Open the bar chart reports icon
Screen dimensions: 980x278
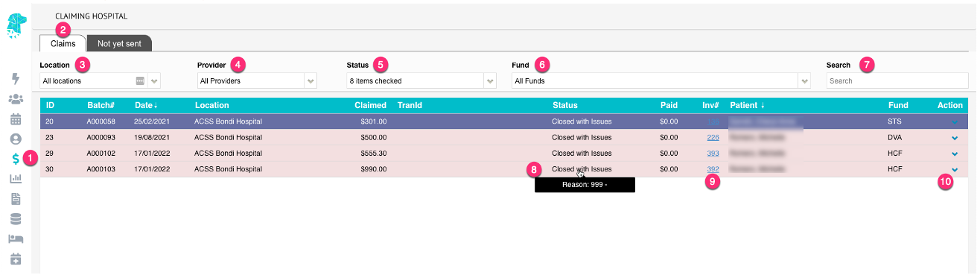pyautogui.click(x=16, y=179)
